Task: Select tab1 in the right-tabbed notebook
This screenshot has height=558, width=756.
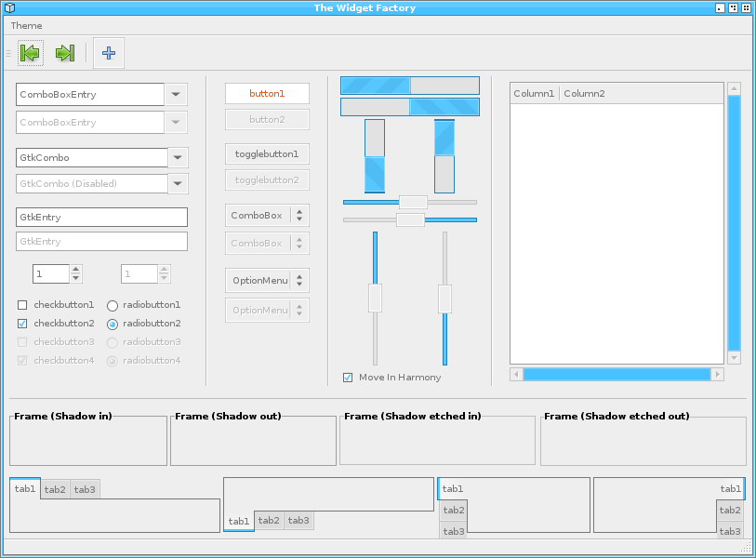Action: point(731,489)
